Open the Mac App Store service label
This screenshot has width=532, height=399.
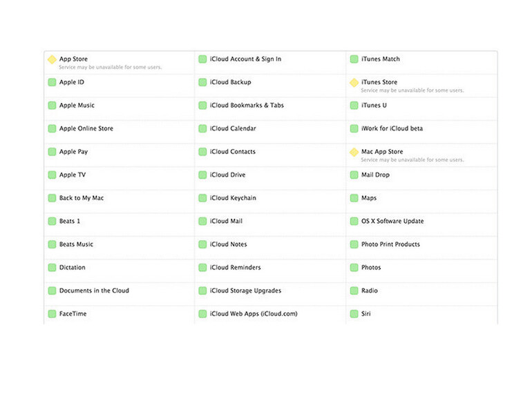(382, 152)
